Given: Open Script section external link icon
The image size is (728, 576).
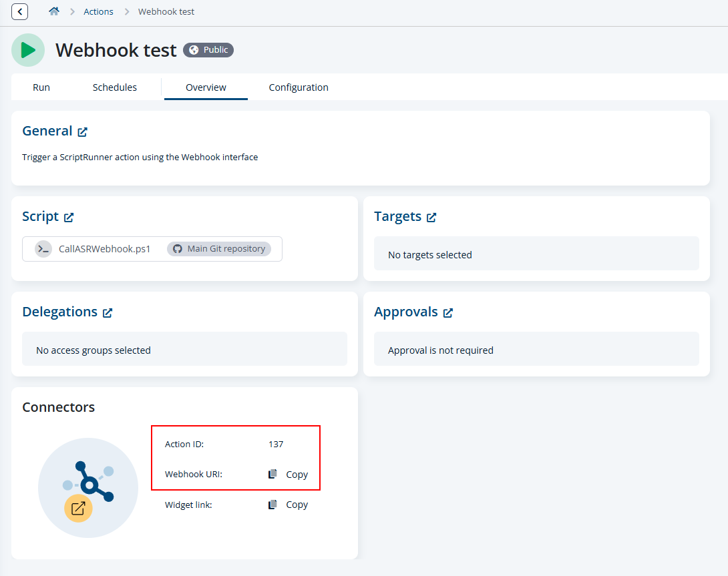Looking at the screenshot, I should point(69,217).
